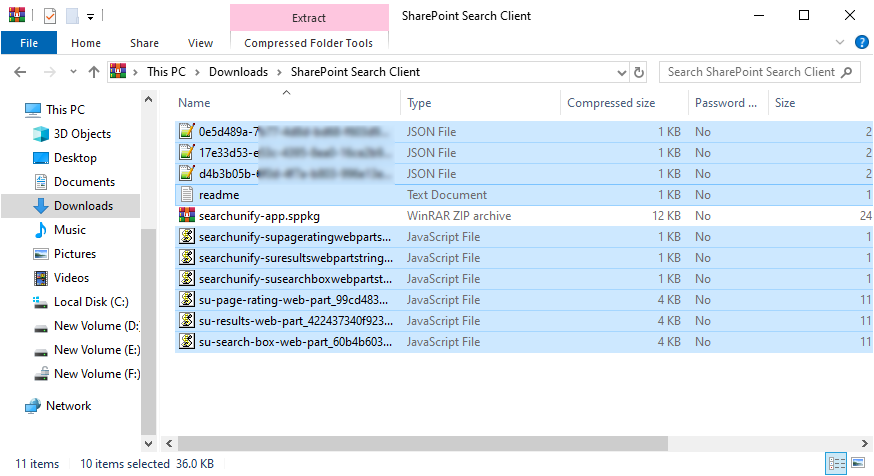Click the readme text document icon

pos(185,195)
